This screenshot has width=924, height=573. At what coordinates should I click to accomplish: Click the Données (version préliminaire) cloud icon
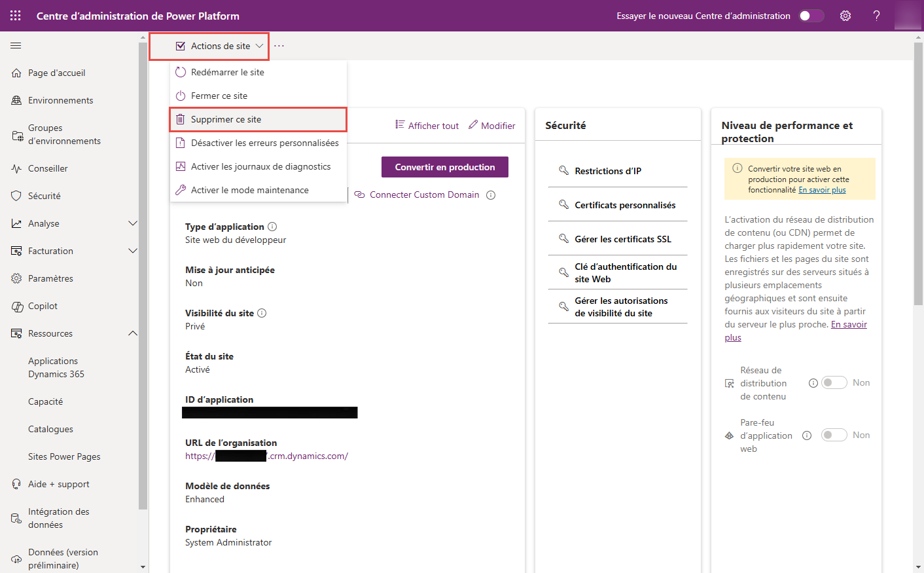[x=16, y=559]
